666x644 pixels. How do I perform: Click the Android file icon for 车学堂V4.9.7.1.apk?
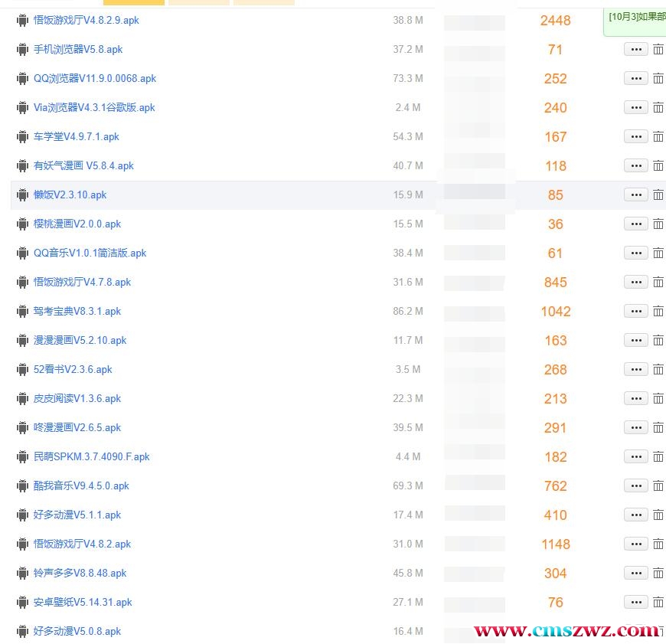22,137
